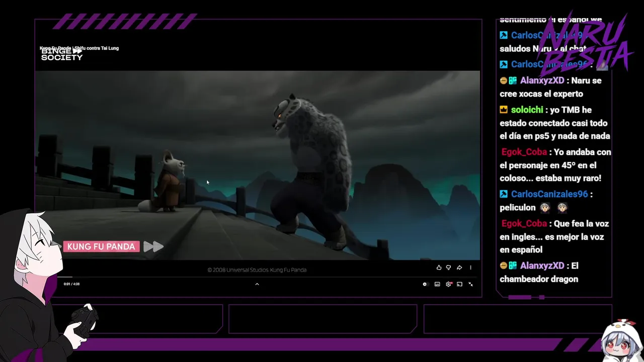The image size is (644, 362).
Task: Open soloichi's username in chat
Action: click(x=527, y=110)
